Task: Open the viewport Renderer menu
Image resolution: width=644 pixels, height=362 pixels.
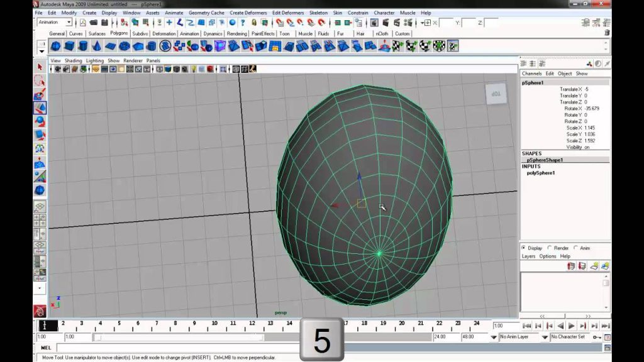Action: point(133,61)
